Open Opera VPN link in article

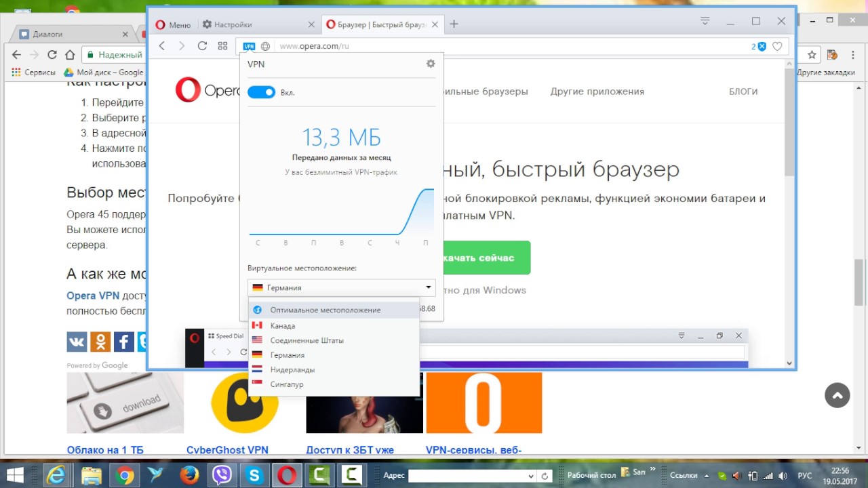[x=93, y=296]
